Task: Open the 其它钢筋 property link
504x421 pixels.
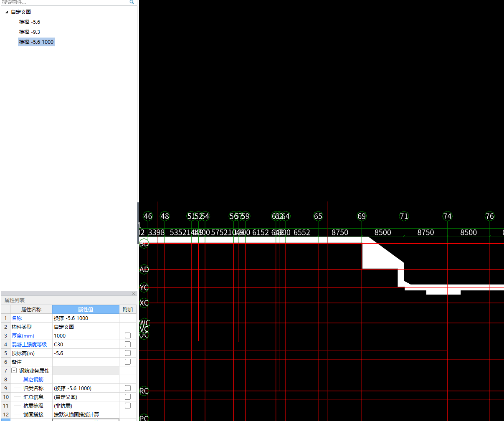Action: [x=33, y=379]
